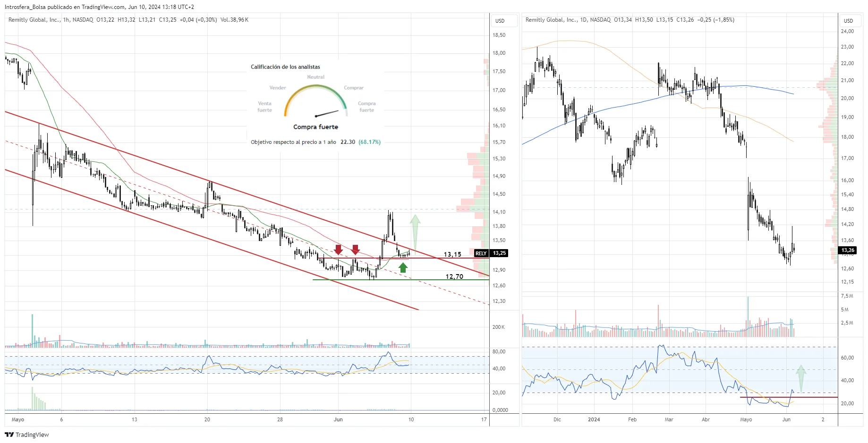Viewport: 868px width, 443px height.
Task: Click the TradingView logo at bottom left
Action: pyautogui.click(x=27, y=435)
